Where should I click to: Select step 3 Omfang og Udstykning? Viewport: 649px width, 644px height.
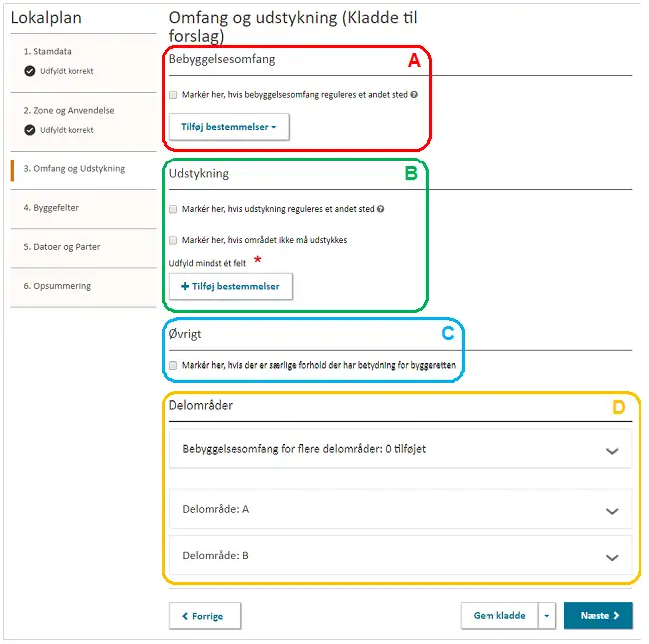tap(74, 169)
